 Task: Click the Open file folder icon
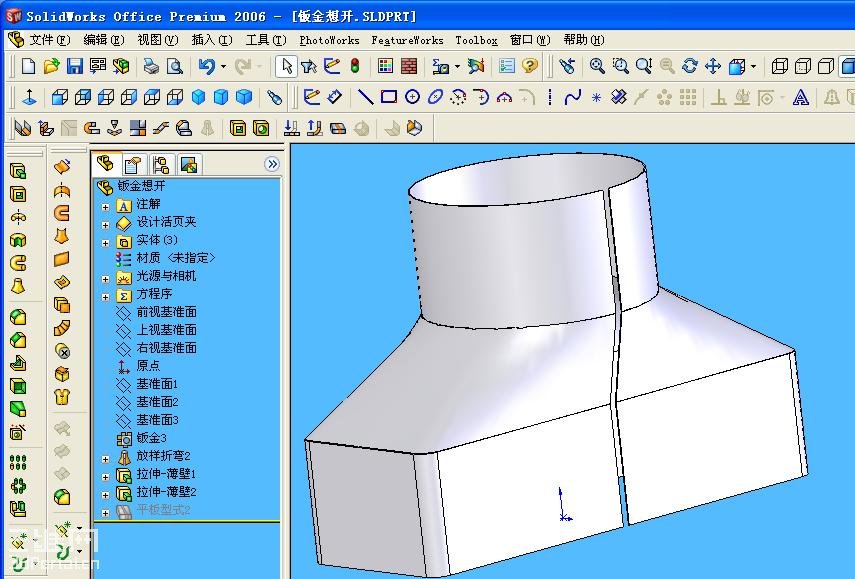click(51, 67)
